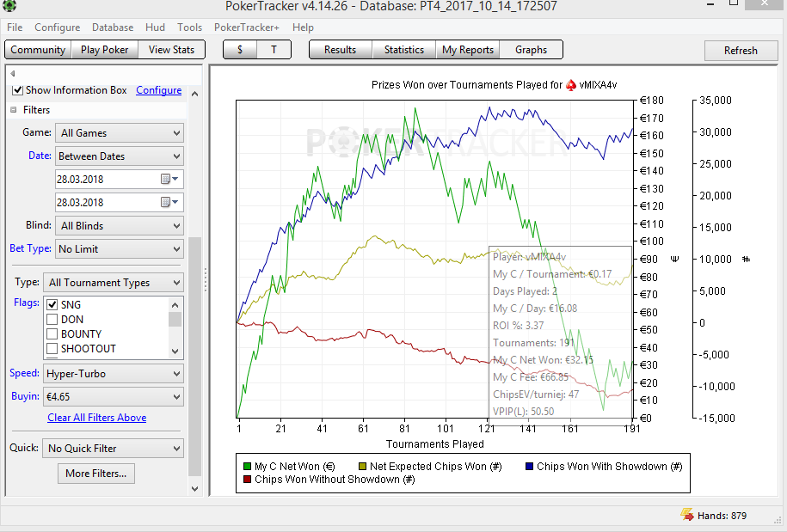
Task: Open the Date range dropdown
Action: coord(120,156)
